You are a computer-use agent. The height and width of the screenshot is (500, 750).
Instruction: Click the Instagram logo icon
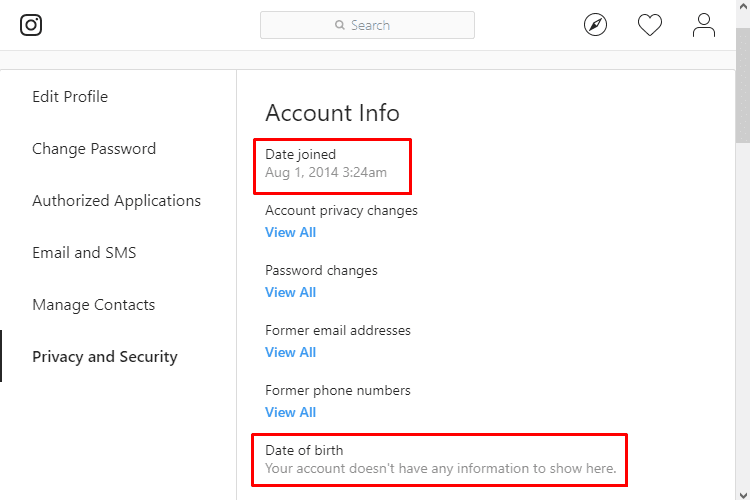31,25
